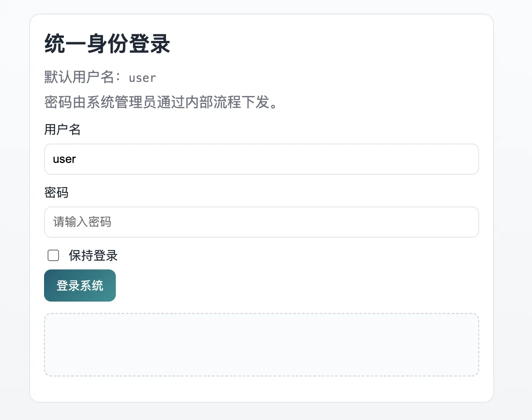This screenshot has width=532, height=420.
Task: Click the 统一身份登录 heading
Action: tap(107, 44)
